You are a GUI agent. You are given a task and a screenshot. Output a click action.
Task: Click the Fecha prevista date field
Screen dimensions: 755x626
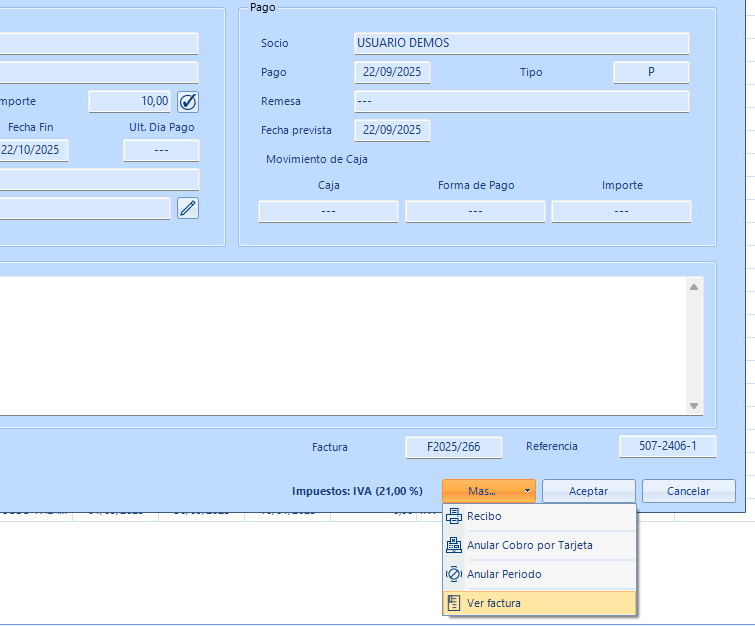point(392,131)
